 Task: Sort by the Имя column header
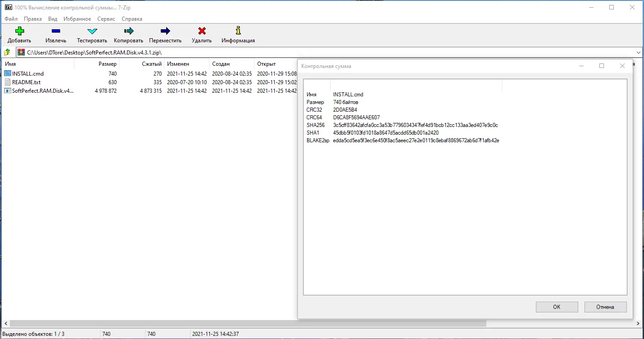coord(38,64)
